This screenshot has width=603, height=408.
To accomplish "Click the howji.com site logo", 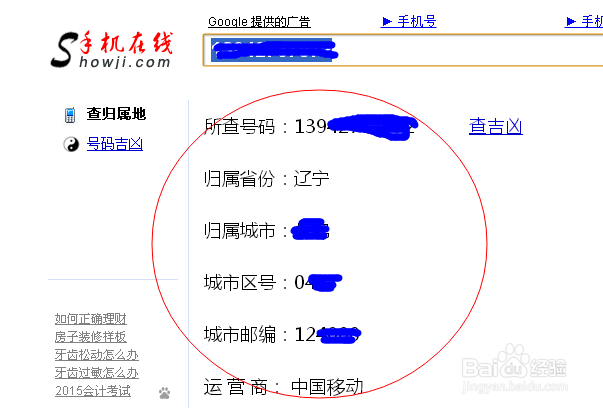I will pos(112,50).
